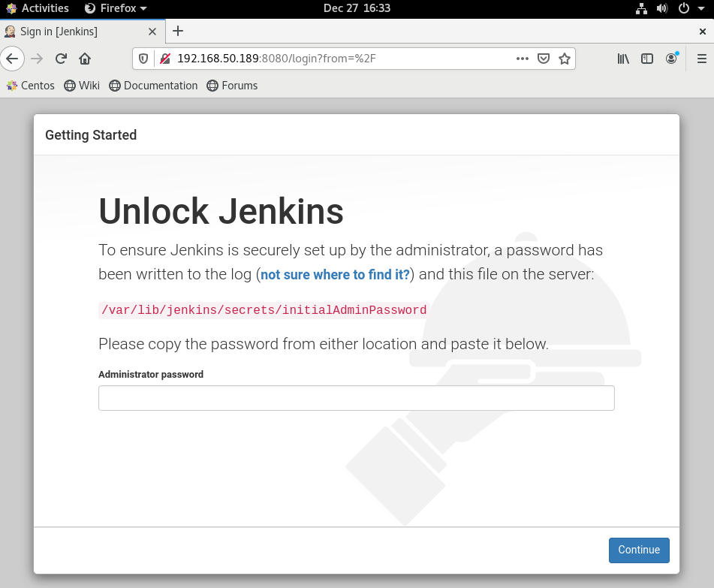
Task: Expand the system status dropdown arrow
Action: (x=701, y=8)
